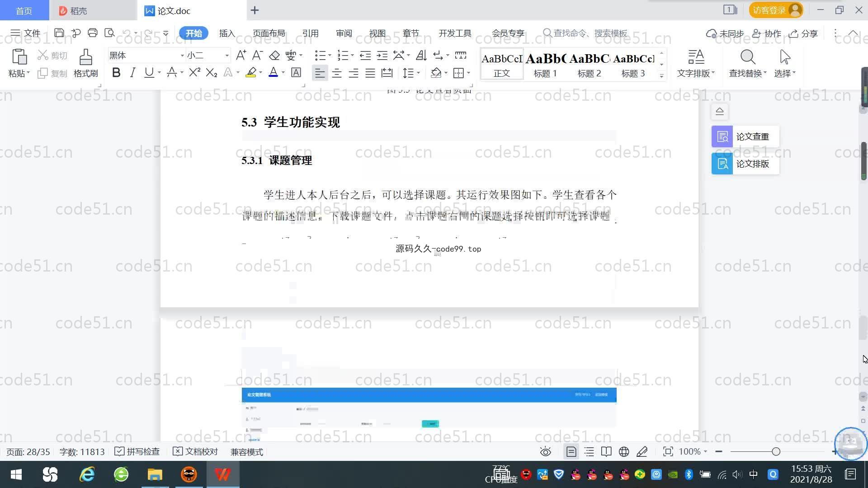Click the font color A button
This screenshot has width=868, height=488.
pos(273,73)
